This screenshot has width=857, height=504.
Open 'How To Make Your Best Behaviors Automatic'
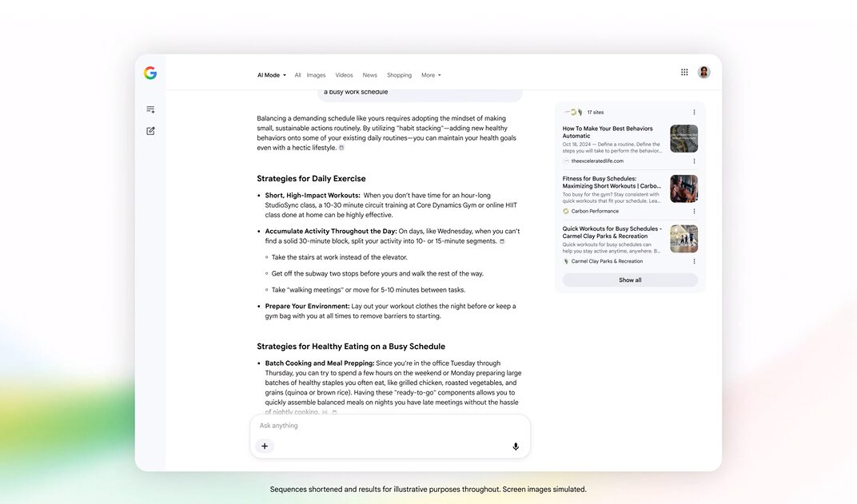pos(608,132)
